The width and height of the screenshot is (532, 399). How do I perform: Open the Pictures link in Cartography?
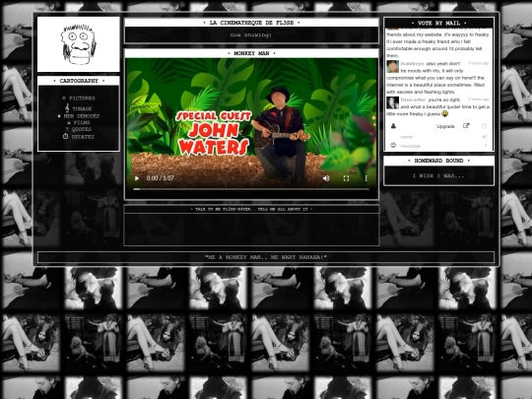(82, 99)
